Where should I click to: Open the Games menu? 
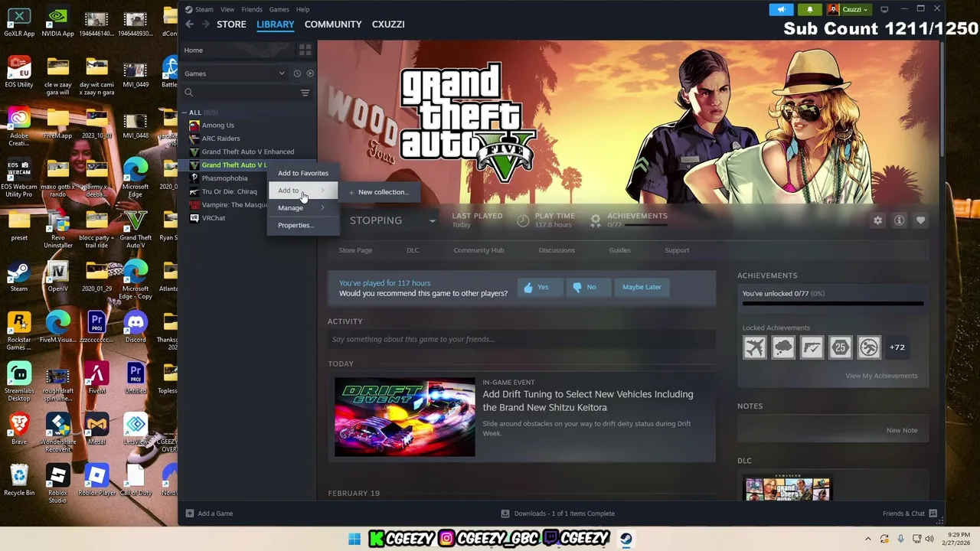[279, 9]
